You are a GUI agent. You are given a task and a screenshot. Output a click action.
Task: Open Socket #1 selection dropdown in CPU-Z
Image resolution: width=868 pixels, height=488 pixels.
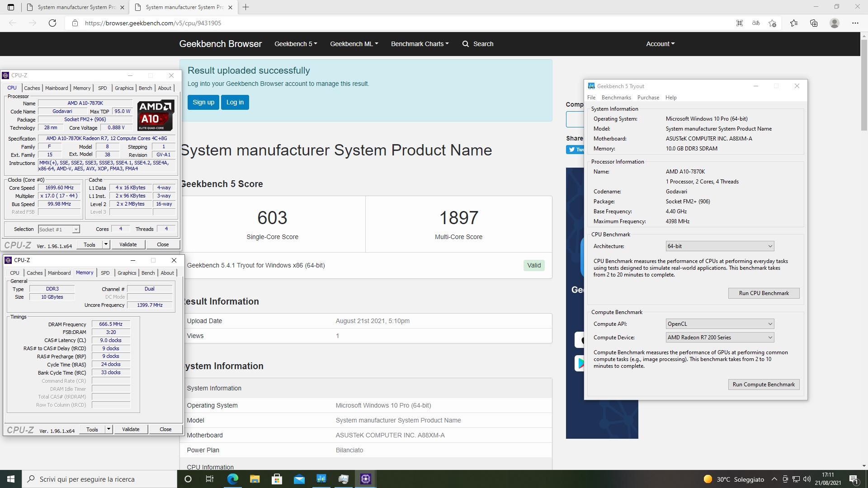[x=59, y=230]
